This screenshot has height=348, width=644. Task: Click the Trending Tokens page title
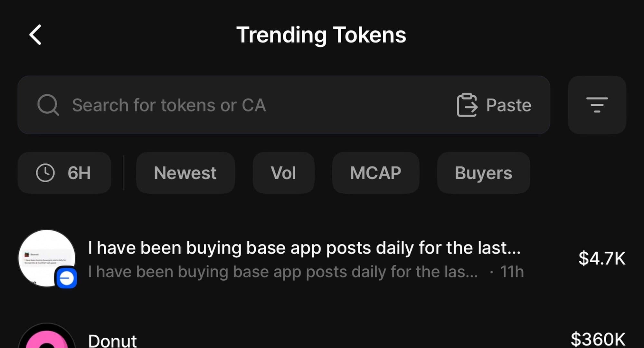pyautogui.click(x=321, y=35)
